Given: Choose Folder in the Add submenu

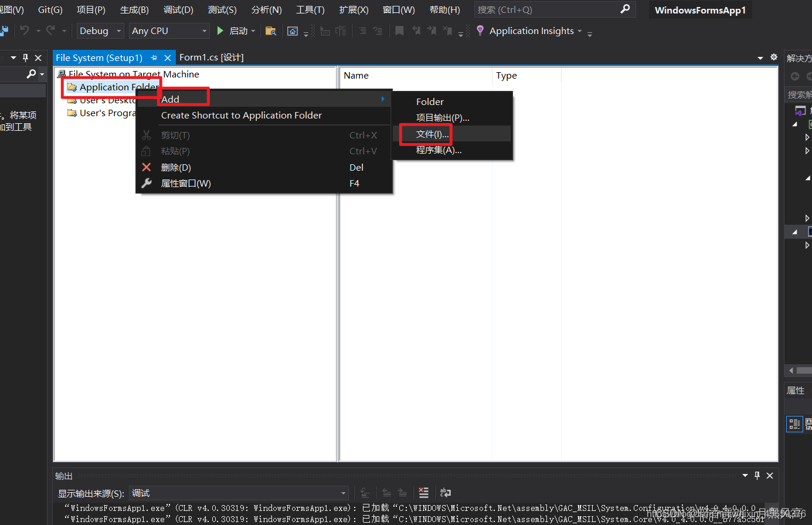Looking at the screenshot, I should tap(453, 101).
